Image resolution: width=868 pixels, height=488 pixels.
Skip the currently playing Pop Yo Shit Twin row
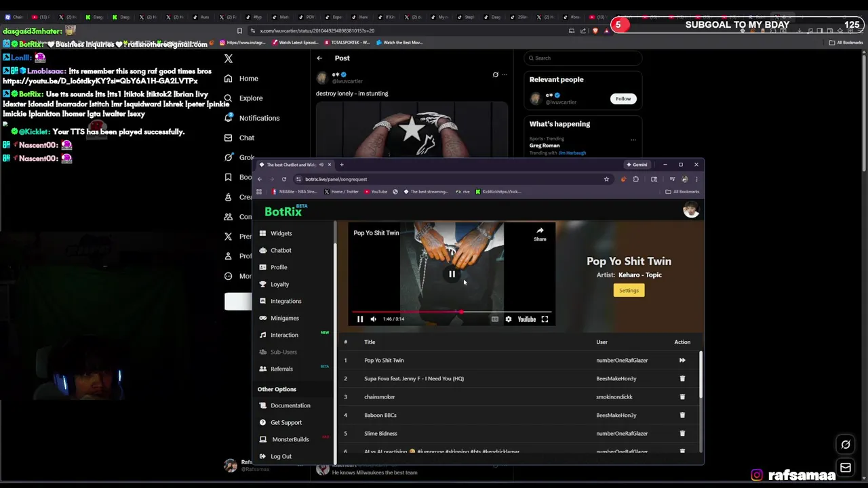[682, 361]
